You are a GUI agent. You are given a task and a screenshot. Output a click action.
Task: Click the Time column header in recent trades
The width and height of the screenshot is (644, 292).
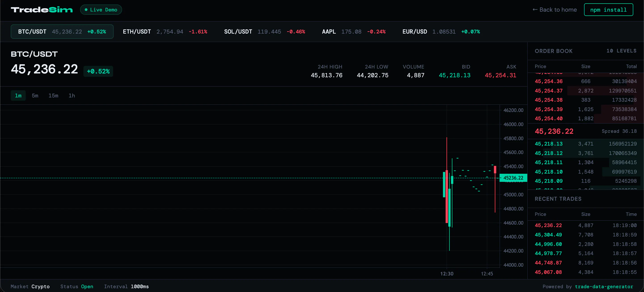point(631,214)
